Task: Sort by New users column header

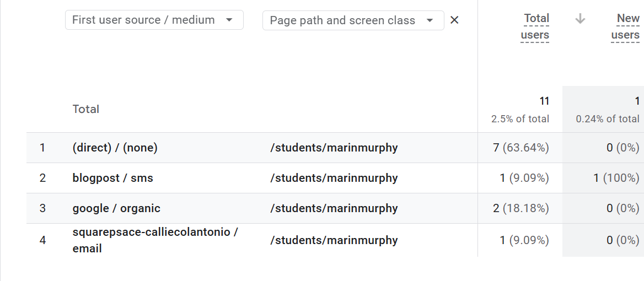Action: [x=626, y=26]
